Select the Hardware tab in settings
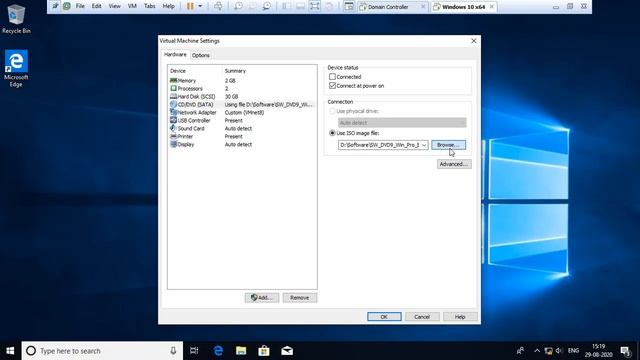The height and width of the screenshot is (360, 640). (175, 54)
